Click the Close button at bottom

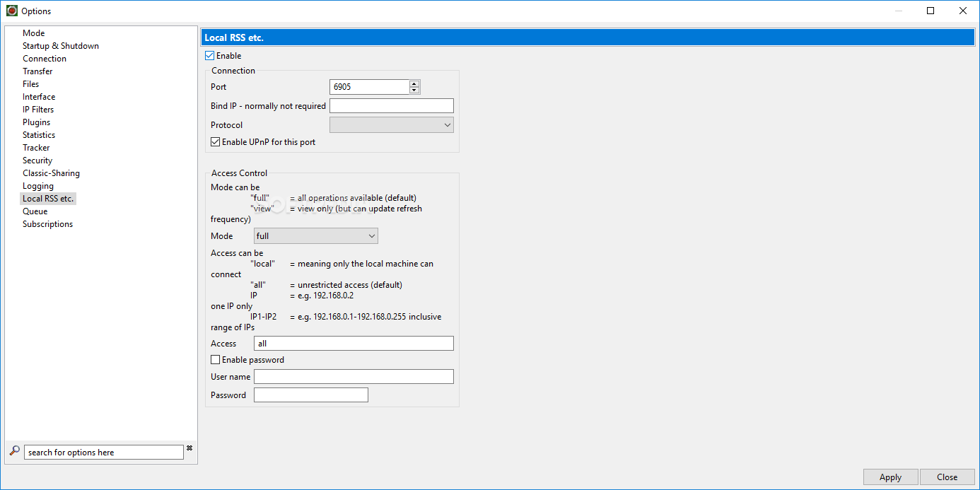947,477
